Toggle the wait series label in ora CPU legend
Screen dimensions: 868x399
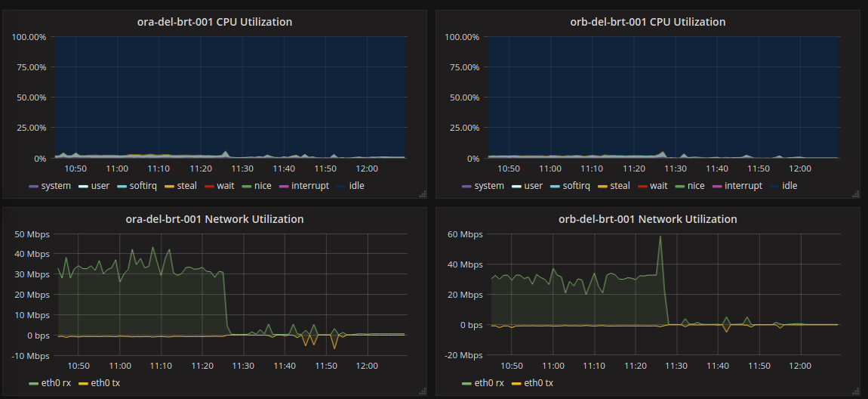(226, 186)
